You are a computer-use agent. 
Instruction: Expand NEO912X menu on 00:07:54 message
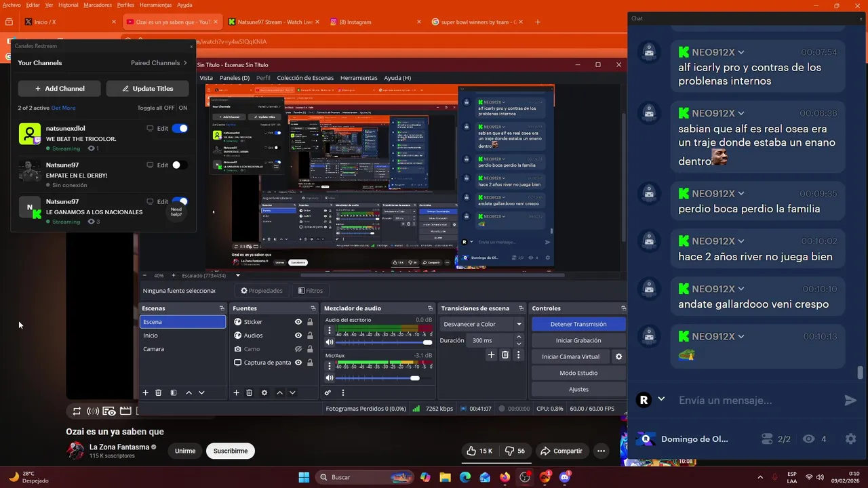tap(741, 52)
